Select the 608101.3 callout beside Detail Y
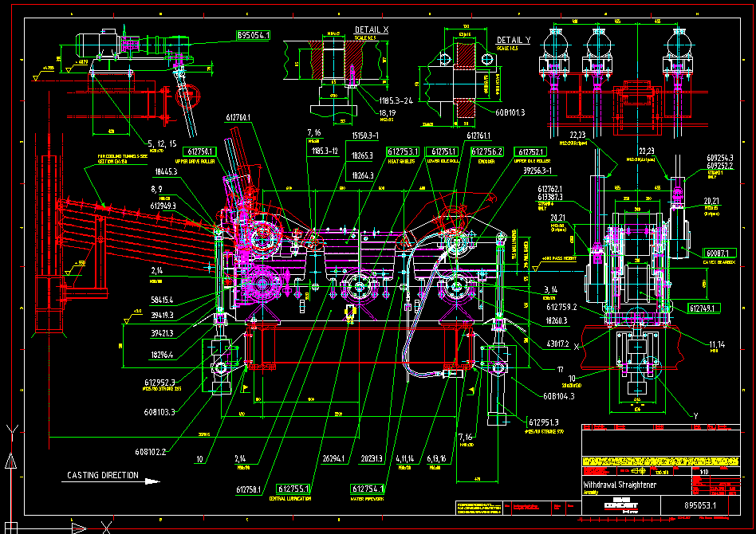This screenshot has width=756, height=534. [510, 112]
